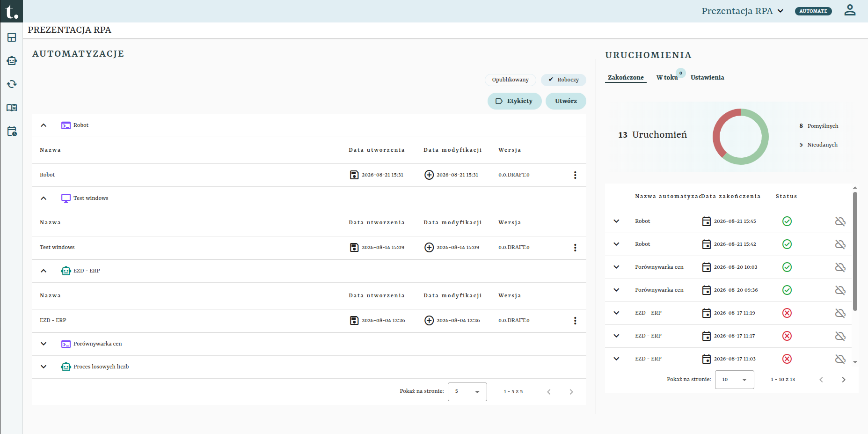The width and height of the screenshot is (868, 434).
Task: Collapse the Test windows group
Action: pyautogui.click(x=44, y=199)
